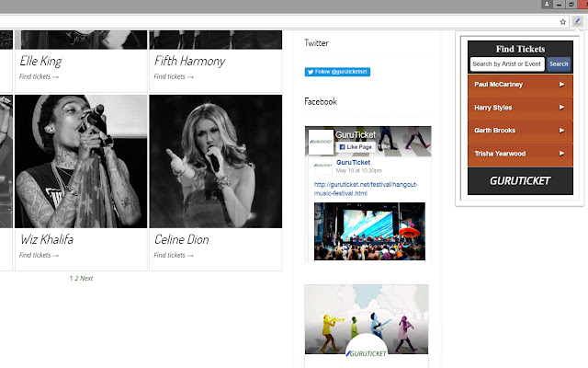Click Find tickets under Wiz Khalifa
Screen dimensions: 588x368
[39, 256]
